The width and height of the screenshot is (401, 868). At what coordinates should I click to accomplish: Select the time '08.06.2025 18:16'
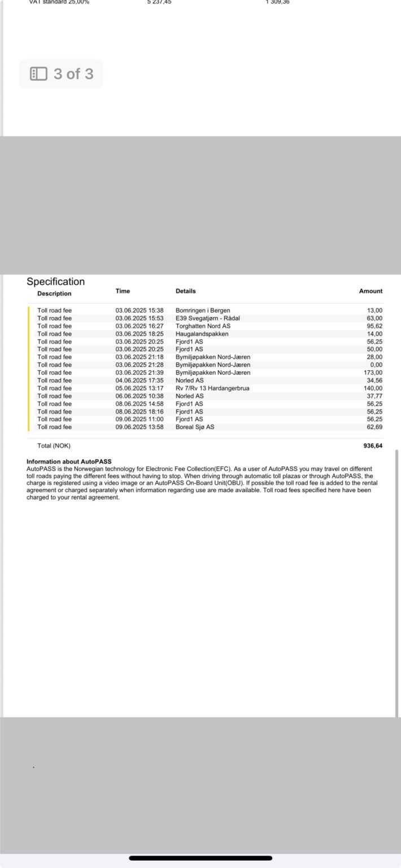click(140, 411)
